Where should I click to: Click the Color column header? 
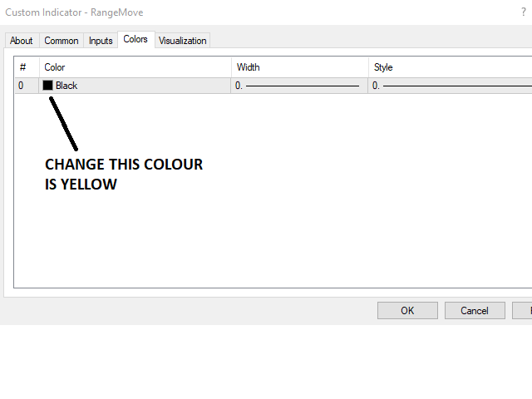click(x=135, y=67)
